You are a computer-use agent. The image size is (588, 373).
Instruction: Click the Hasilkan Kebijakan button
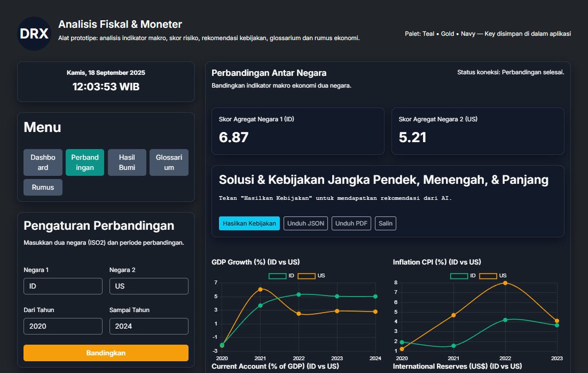[249, 223]
